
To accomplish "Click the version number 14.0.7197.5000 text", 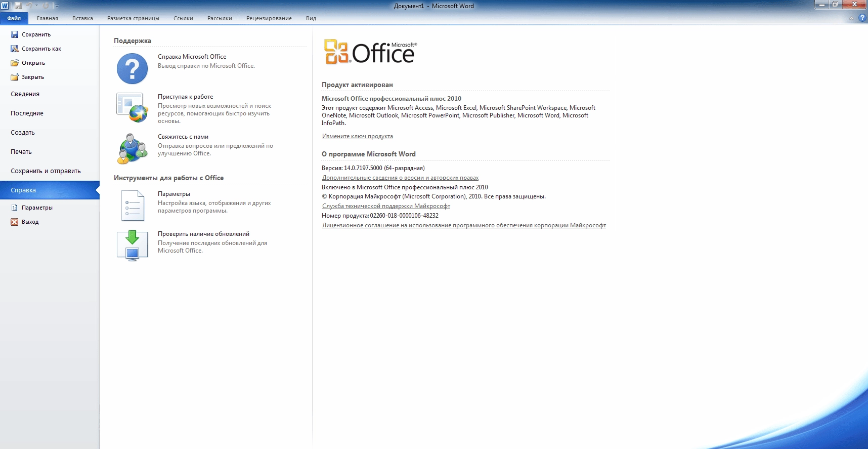I will coord(363,168).
